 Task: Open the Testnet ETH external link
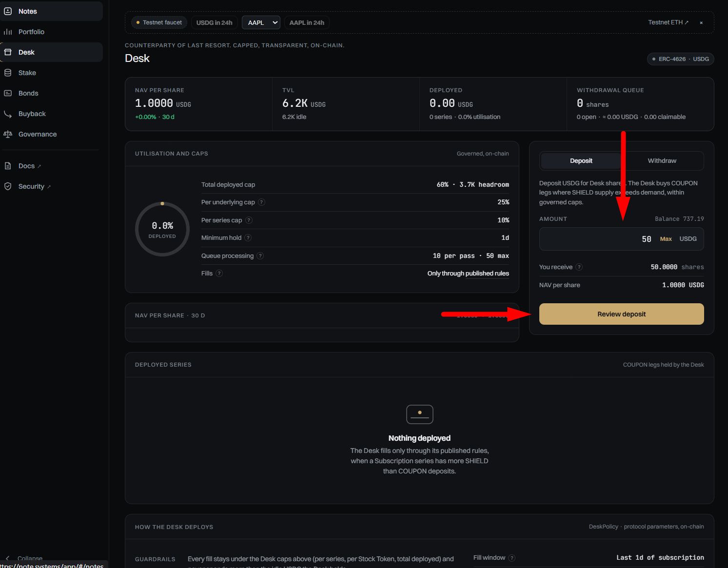(x=668, y=22)
